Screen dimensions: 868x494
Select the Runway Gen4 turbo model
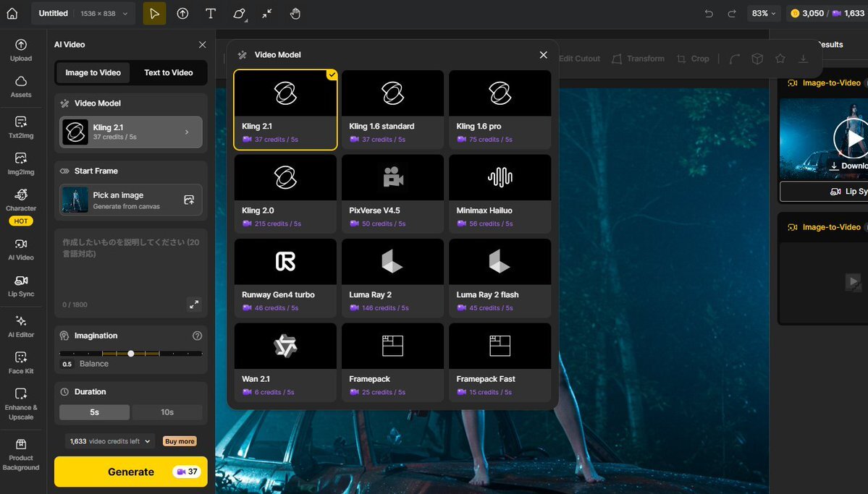[285, 278]
